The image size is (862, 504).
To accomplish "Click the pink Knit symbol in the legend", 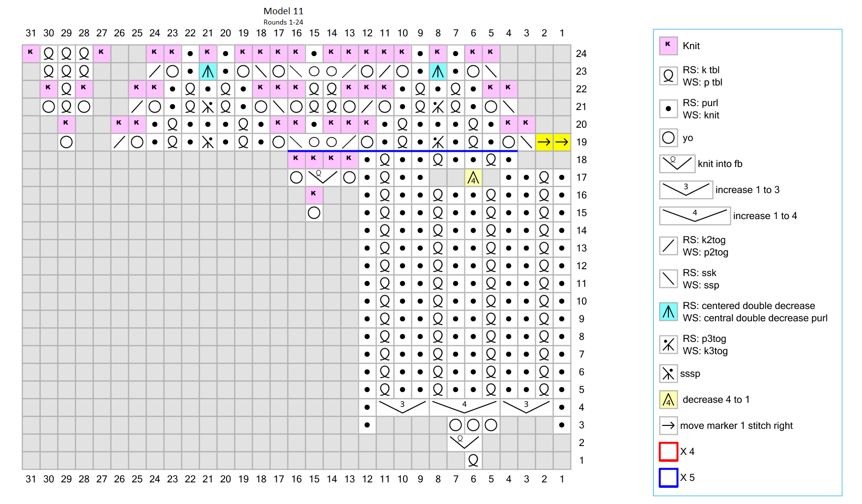I will [668, 46].
